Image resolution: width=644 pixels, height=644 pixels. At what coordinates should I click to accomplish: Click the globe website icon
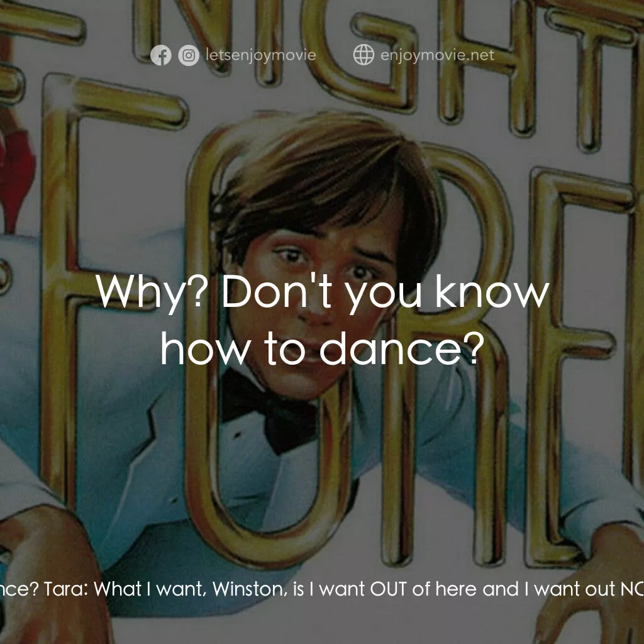click(x=364, y=55)
